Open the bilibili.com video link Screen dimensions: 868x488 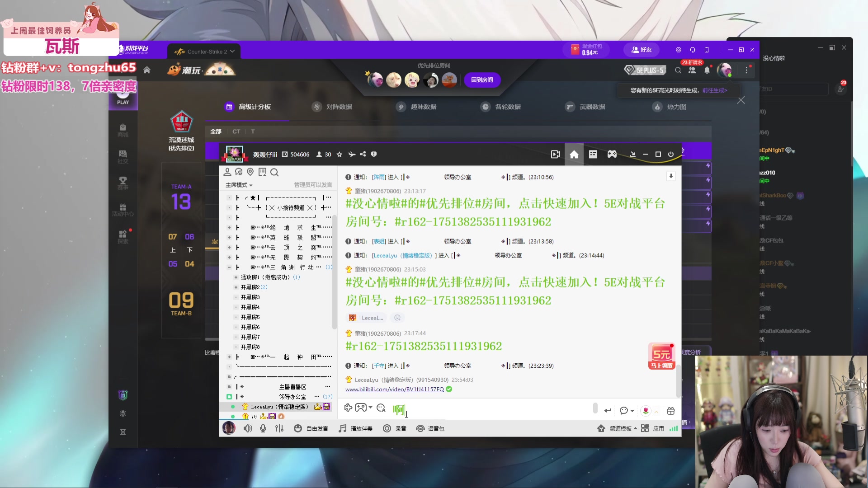pyautogui.click(x=394, y=389)
